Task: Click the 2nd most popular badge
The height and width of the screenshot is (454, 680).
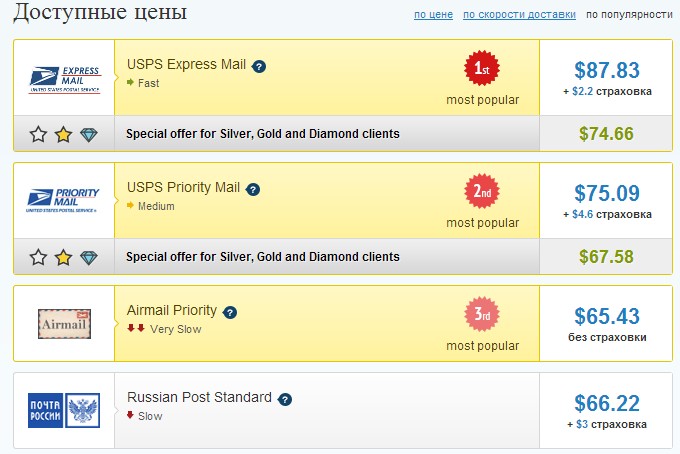Action: coord(482,192)
